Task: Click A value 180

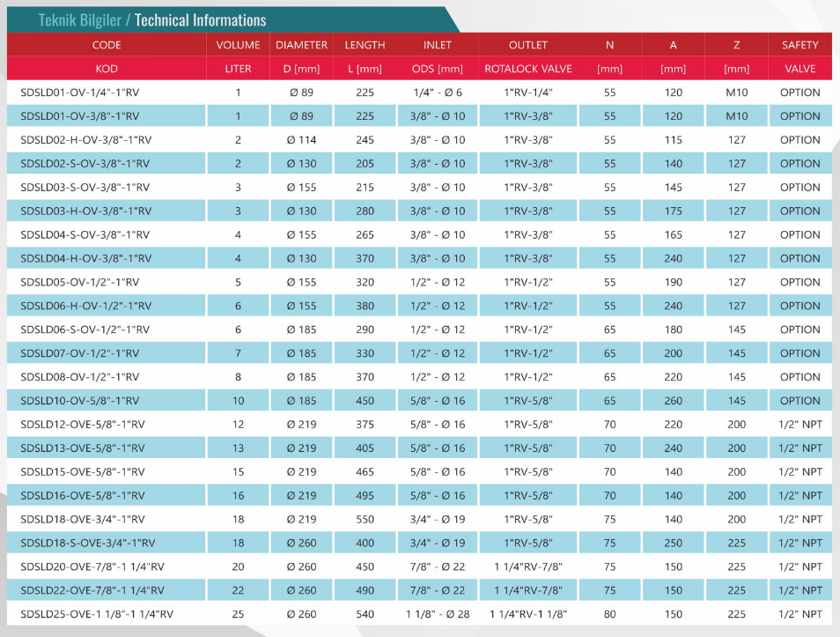Action: (x=674, y=330)
